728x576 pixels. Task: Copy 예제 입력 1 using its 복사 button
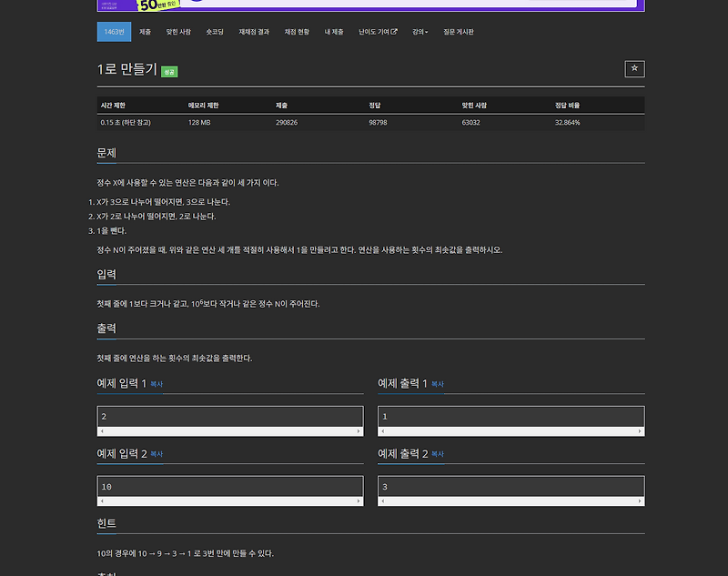157,383
